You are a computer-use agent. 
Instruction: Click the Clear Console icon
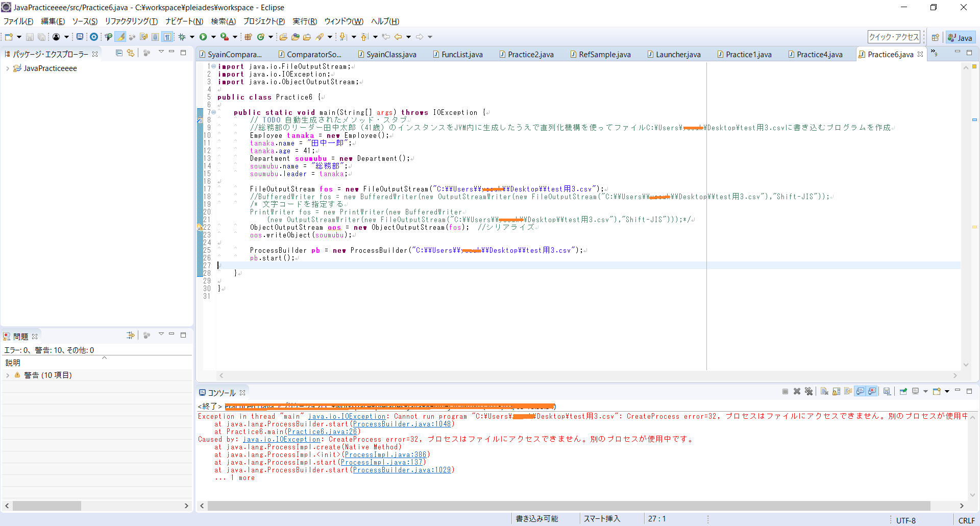(x=824, y=392)
